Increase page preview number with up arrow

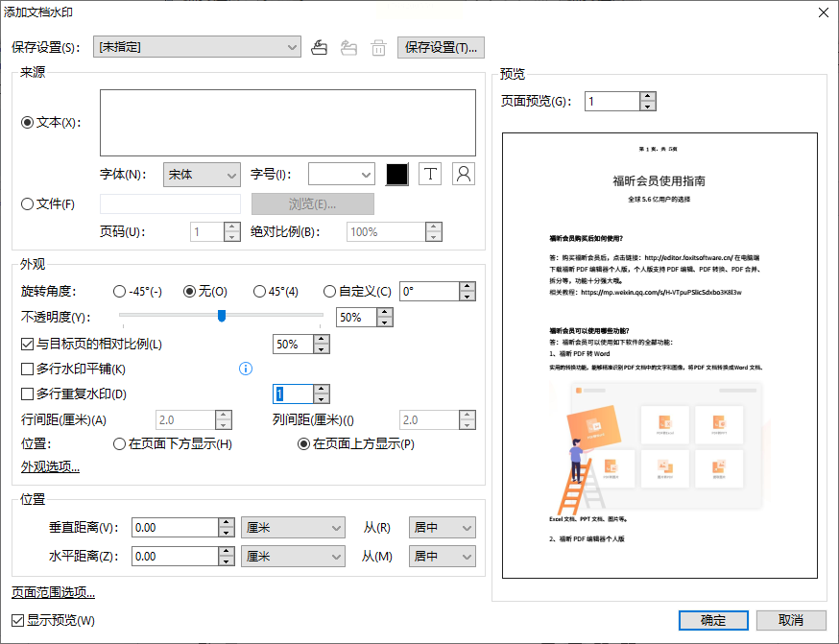(647, 96)
